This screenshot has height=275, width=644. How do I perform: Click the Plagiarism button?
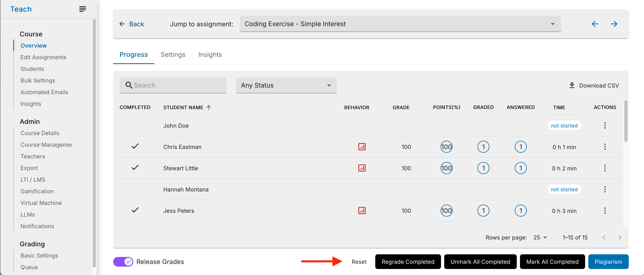[x=608, y=262]
